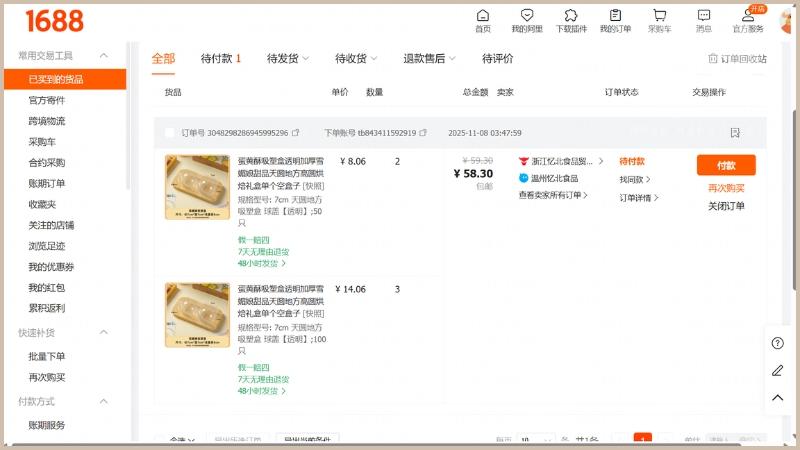This screenshot has height=450, width=800.
Task: Open the 消息 messages icon
Action: tap(704, 20)
